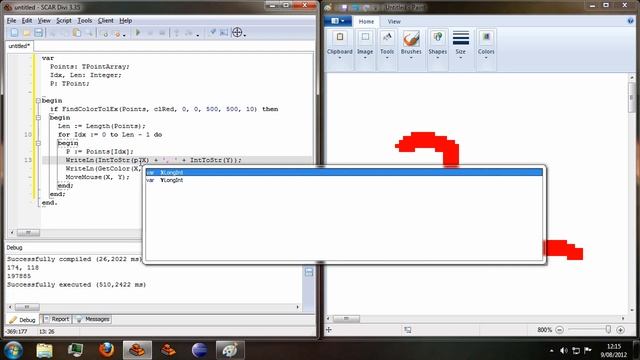Image resolution: width=640 pixels, height=360 pixels.
Task: Open the Tools menu in SCAR
Action: pyautogui.click(x=84, y=20)
